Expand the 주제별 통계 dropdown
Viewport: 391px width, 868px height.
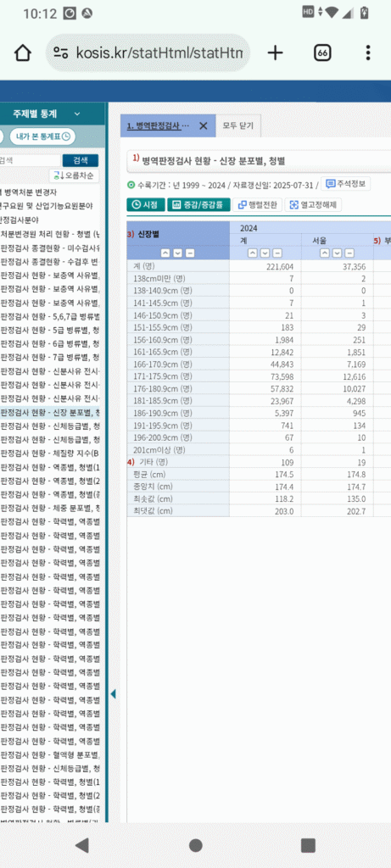(x=77, y=114)
